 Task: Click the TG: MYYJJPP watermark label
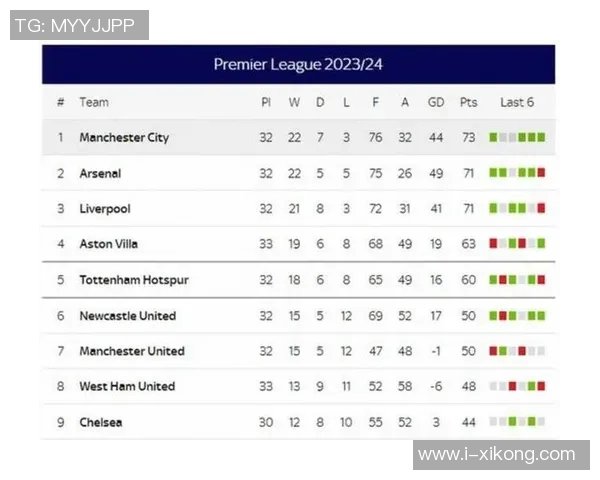pos(79,25)
